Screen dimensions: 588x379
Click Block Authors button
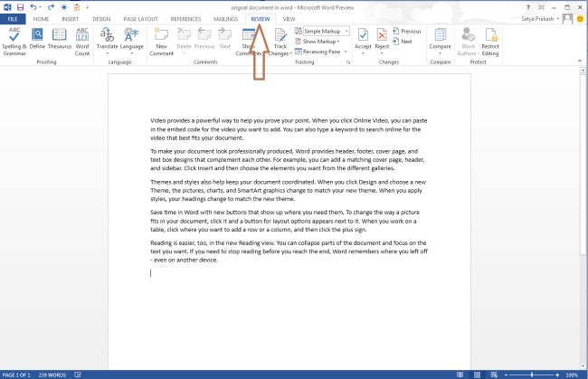[468, 42]
